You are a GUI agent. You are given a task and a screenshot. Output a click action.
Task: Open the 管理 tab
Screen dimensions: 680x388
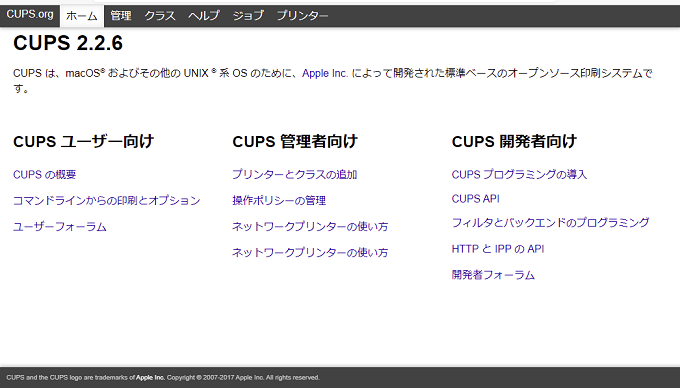coord(121,16)
